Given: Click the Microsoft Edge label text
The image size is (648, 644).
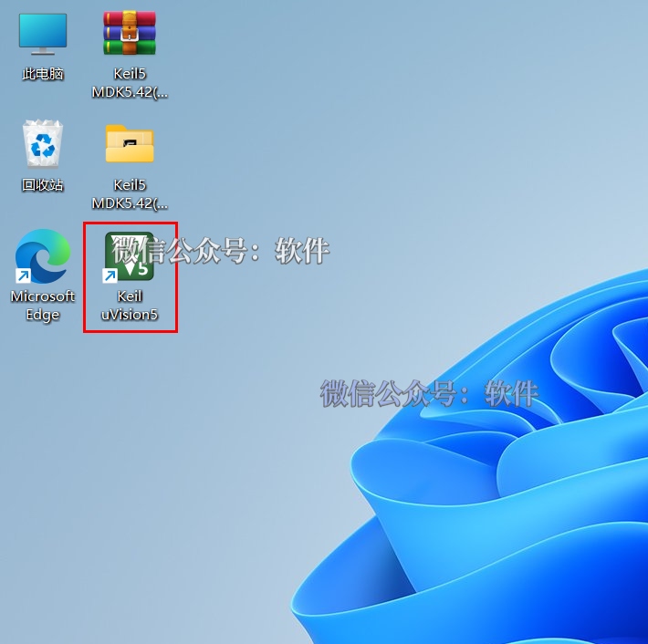Looking at the screenshot, I should [x=43, y=306].
